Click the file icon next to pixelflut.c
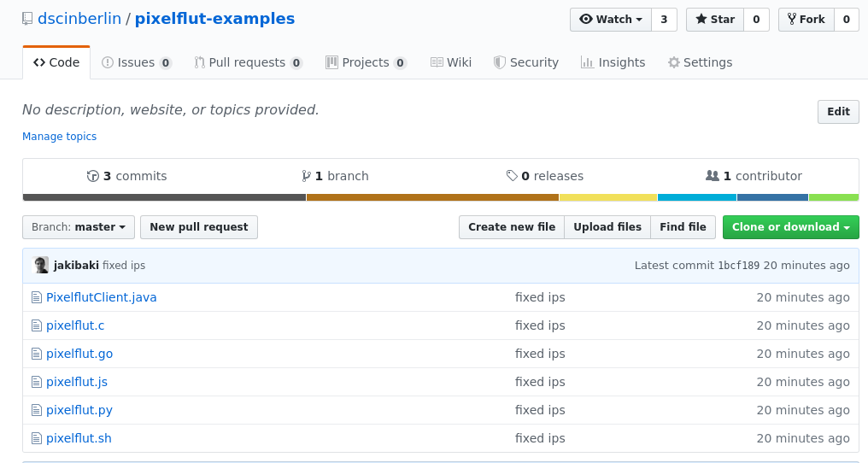 coord(37,325)
